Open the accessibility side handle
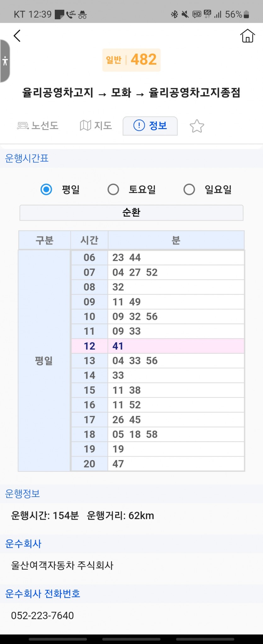The width and height of the screenshot is (263, 644). (x=5, y=61)
